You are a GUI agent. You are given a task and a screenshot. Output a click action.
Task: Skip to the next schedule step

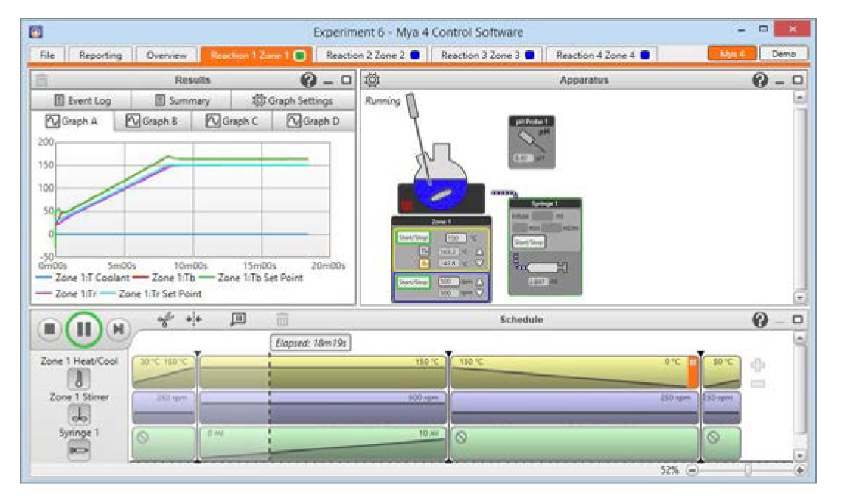118,329
